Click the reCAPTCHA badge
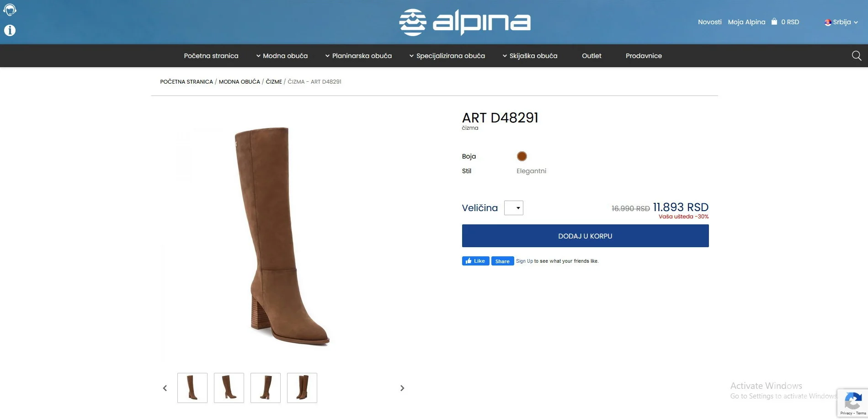Screen dimensions: 868x419 (852, 403)
